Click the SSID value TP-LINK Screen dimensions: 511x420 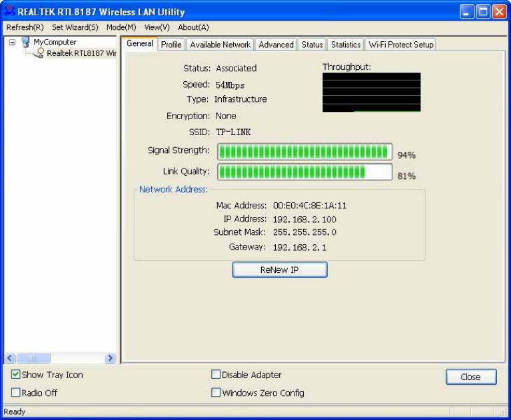233,132
